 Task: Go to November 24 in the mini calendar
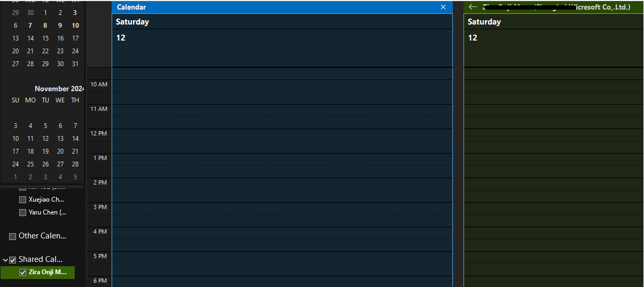click(x=15, y=164)
